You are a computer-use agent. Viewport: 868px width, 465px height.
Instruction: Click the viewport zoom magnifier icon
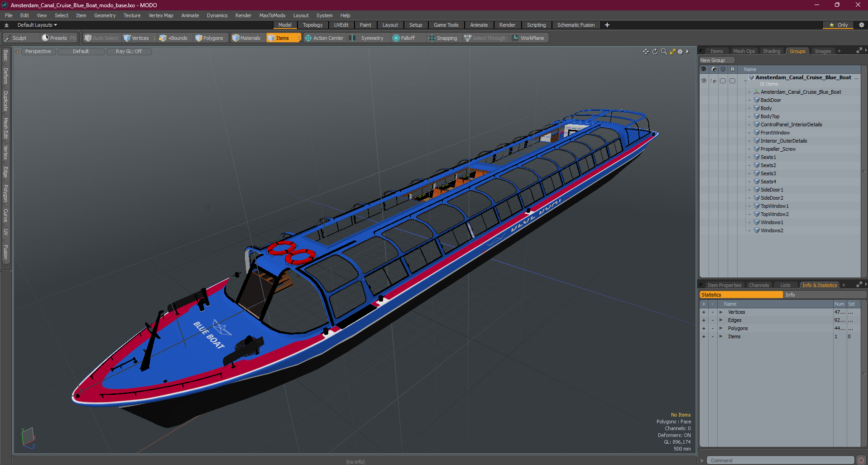click(664, 52)
